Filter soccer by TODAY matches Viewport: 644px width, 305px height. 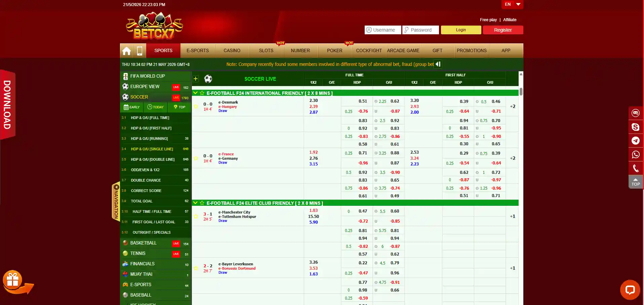point(156,107)
